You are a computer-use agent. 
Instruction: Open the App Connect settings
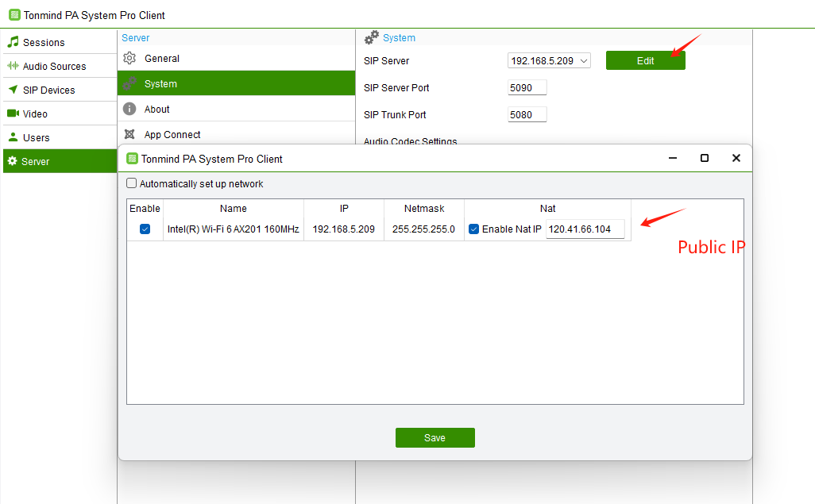tap(237, 134)
